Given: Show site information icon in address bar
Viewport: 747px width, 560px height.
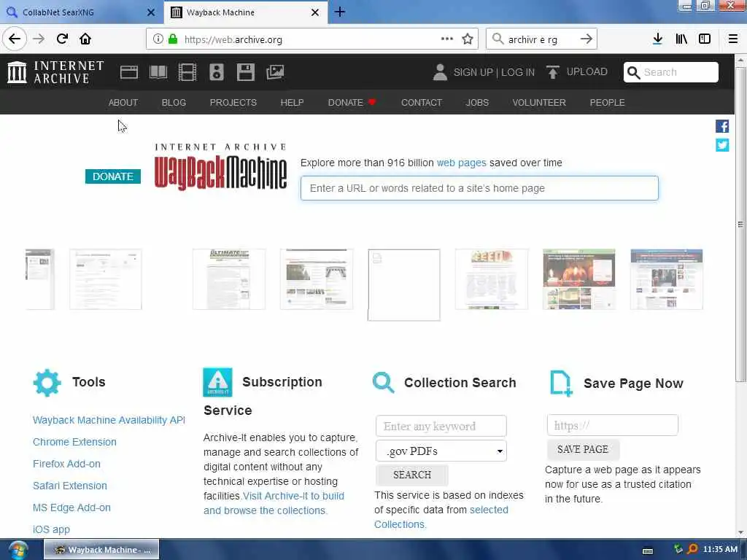Looking at the screenshot, I should (x=158, y=39).
